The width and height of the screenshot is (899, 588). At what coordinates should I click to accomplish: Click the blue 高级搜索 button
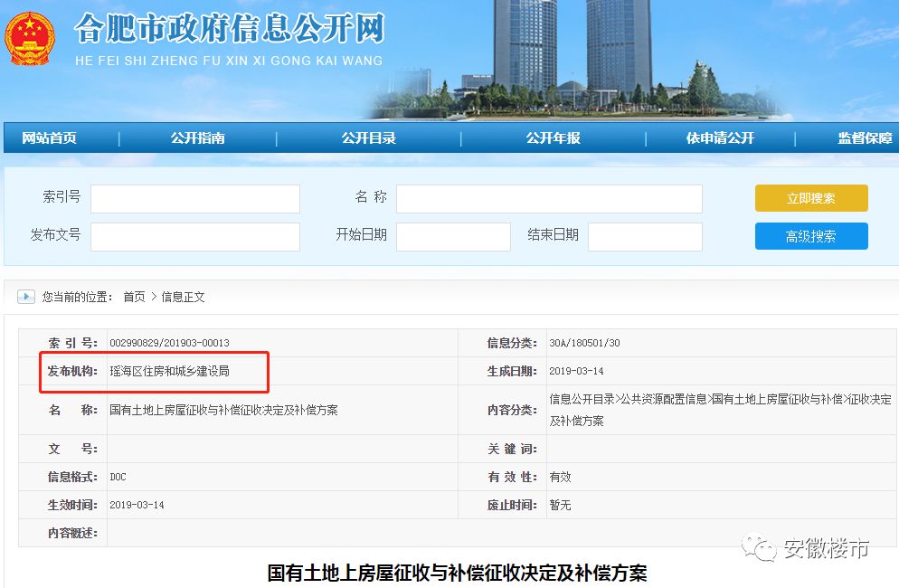[811, 236]
